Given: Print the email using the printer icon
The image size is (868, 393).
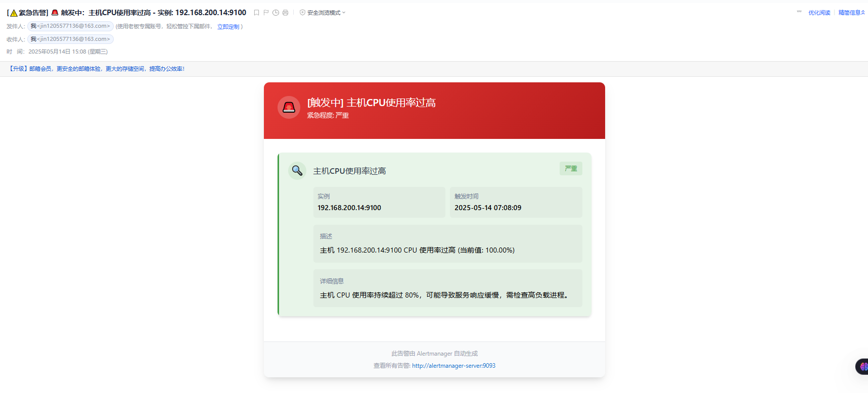Looking at the screenshot, I should tap(285, 13).
